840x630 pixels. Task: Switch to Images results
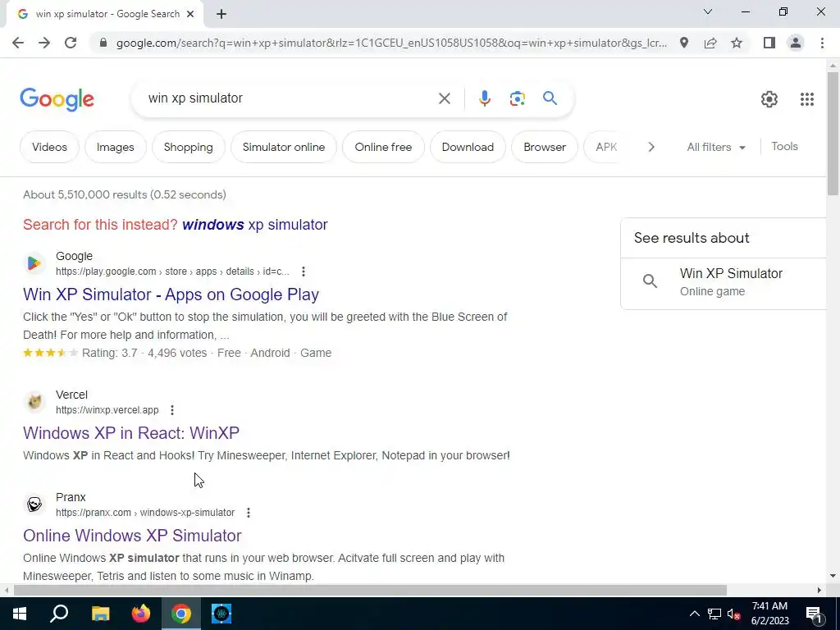pyautogui.click(x=115, y=147)
